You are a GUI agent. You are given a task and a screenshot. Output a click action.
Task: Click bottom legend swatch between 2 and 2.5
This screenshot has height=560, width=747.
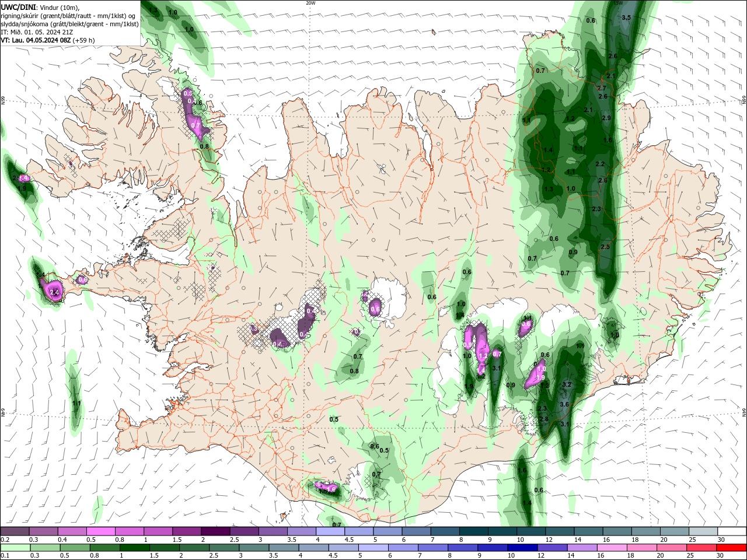pyautogui.click(x=194, y=548)
